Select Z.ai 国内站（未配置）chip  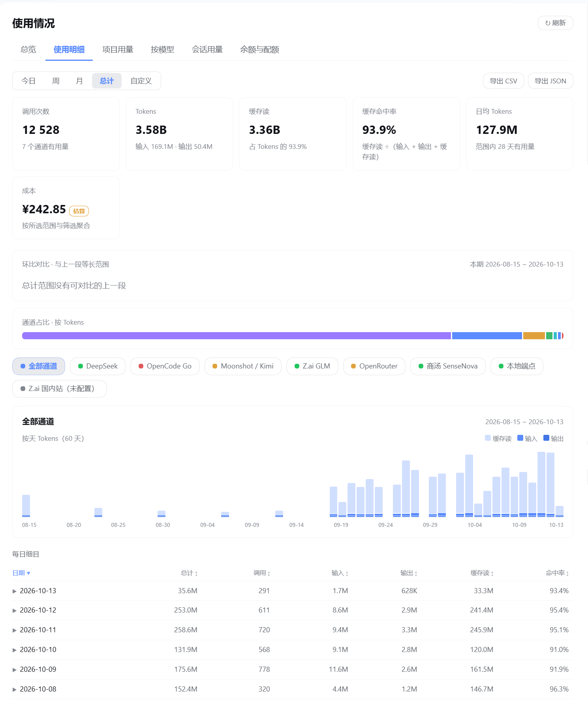point(59,389)
